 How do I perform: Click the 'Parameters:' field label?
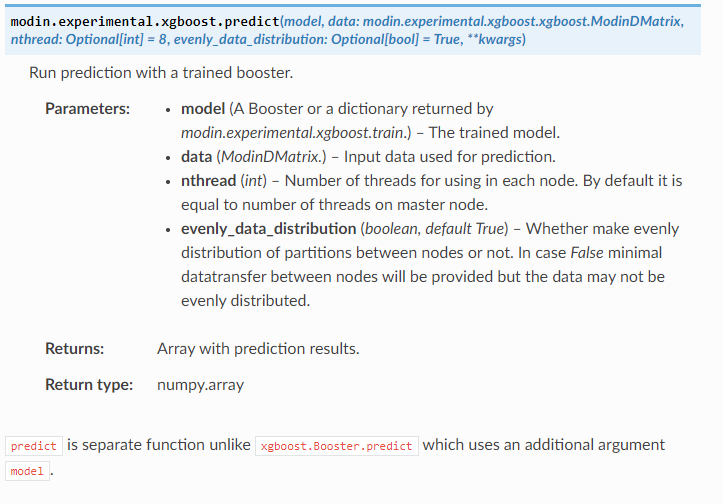point(88,109)
